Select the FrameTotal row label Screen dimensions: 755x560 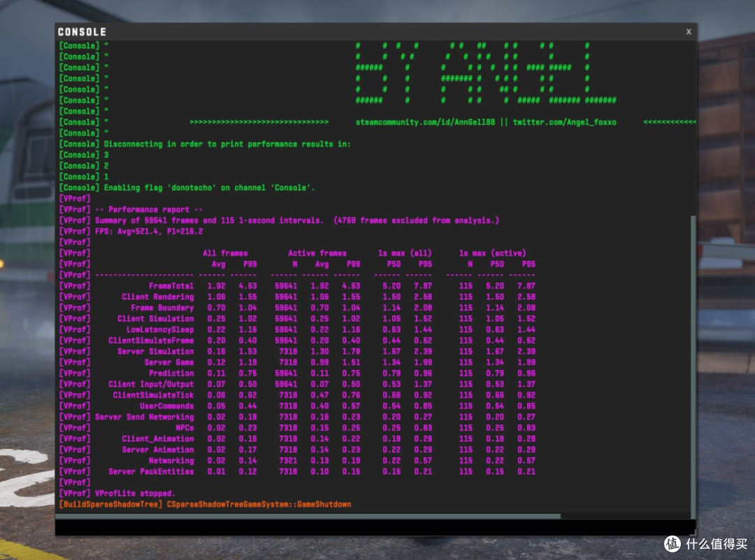pos(171,286)
